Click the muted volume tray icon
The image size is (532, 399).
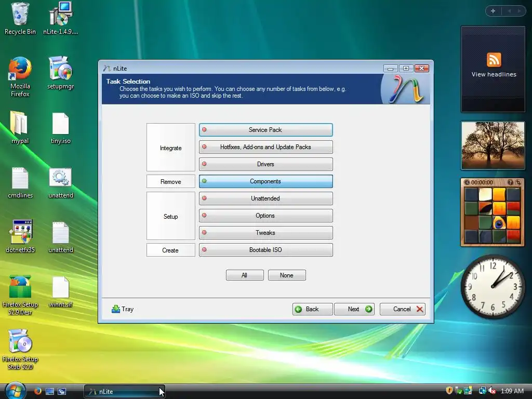(492, 391)
